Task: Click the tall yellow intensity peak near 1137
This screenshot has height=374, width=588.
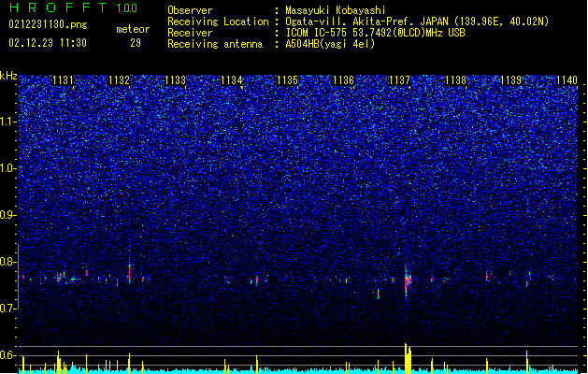Action: (x=408, y=358)
